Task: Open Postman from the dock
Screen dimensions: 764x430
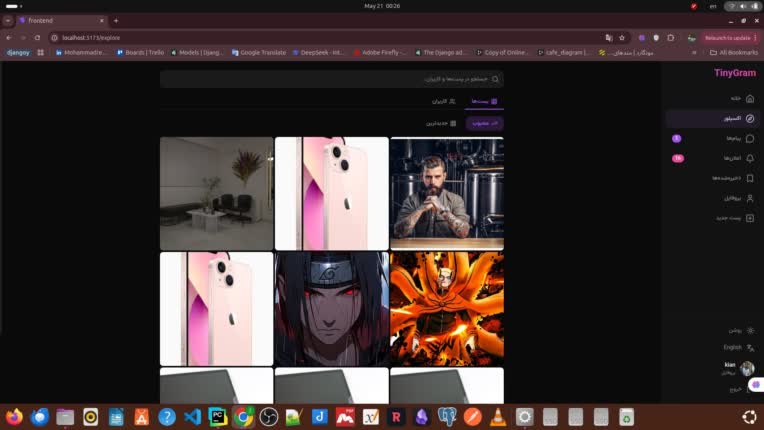Action: [x=473, y=417]
